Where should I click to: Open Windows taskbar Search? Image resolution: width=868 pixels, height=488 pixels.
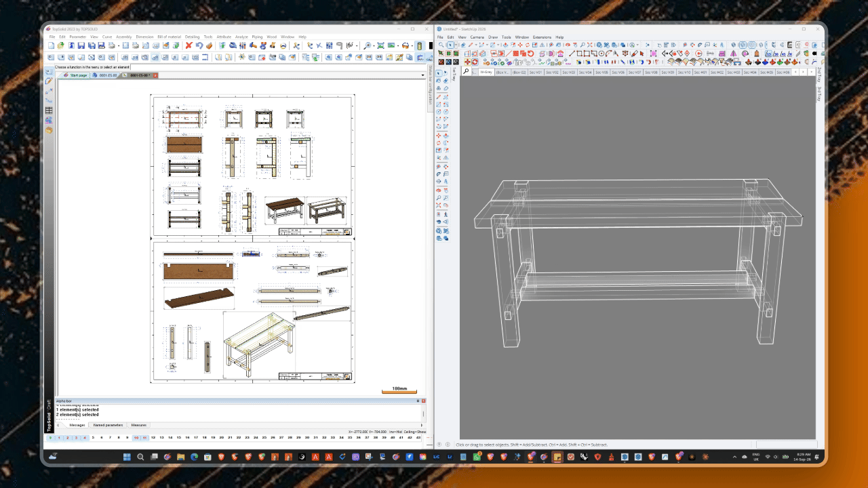(x=141, y=457)
